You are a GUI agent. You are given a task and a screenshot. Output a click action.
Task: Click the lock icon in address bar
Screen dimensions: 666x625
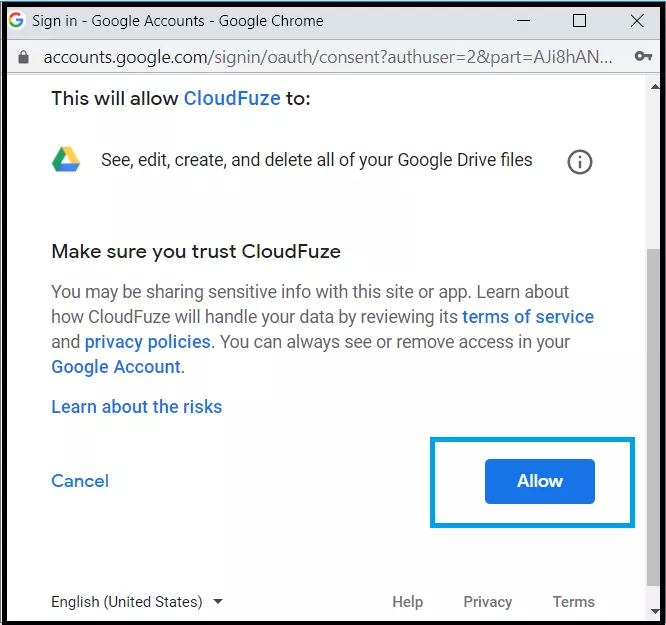coord(23,57)
